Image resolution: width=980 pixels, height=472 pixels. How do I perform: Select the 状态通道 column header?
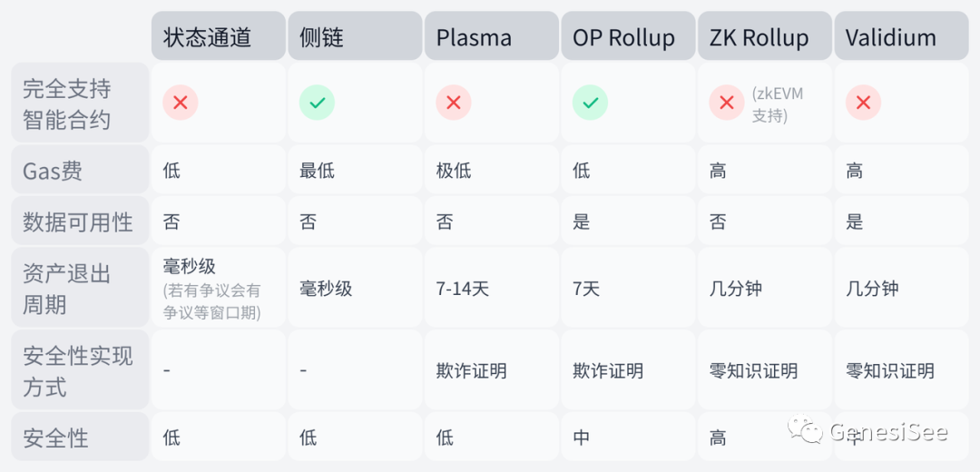pos(207,37)
